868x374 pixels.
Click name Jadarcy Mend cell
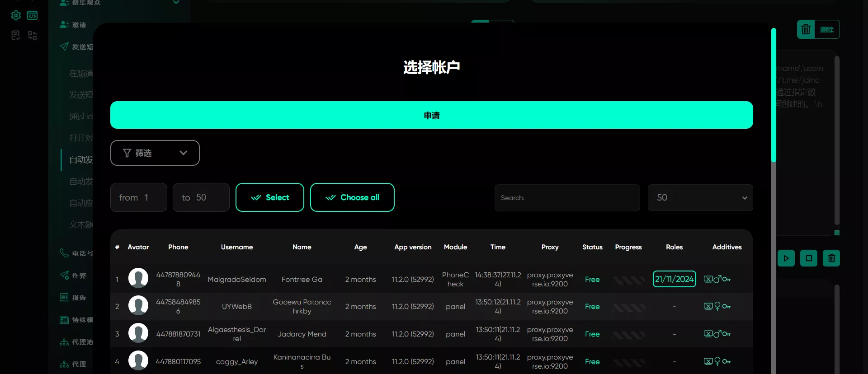pyautogui.click(x=302, y=334)
